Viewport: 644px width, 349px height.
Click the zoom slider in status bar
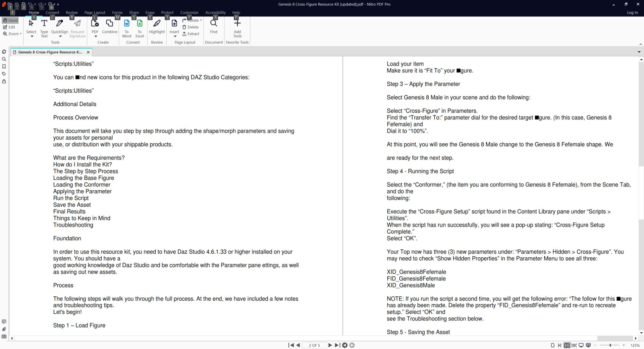(610, 345)
